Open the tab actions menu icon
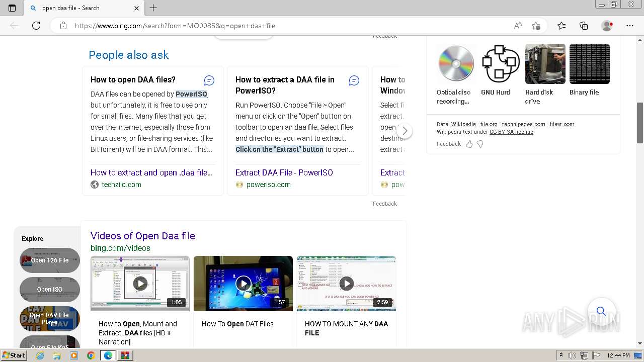644x362 pixels. (12, 8)
